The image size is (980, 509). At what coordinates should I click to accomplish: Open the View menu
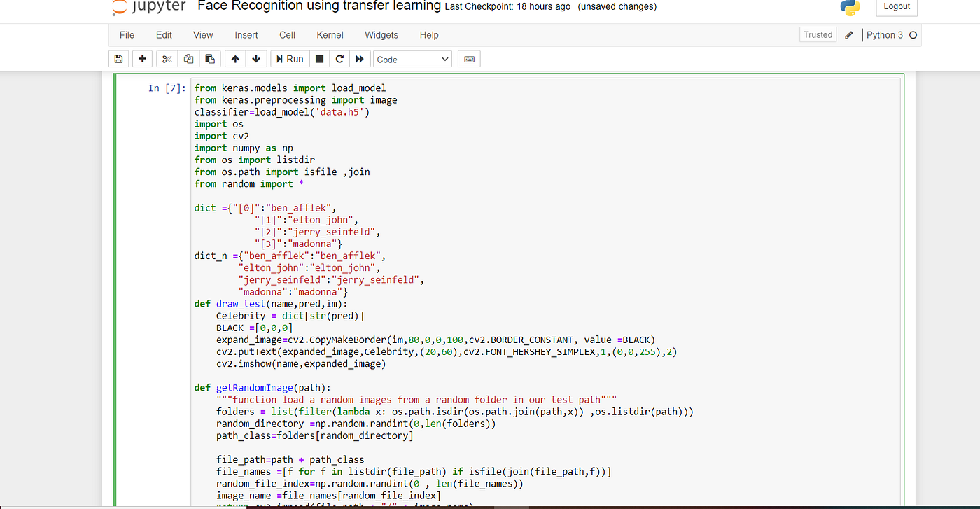[203, 35]
